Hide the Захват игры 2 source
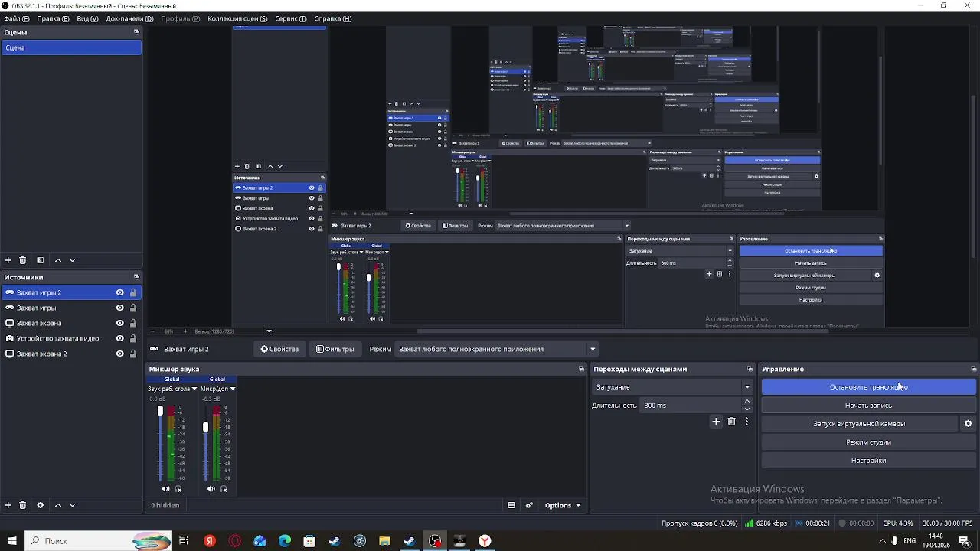Image resolution: width=980 pixels, height=551 pixels. [119, 292]
